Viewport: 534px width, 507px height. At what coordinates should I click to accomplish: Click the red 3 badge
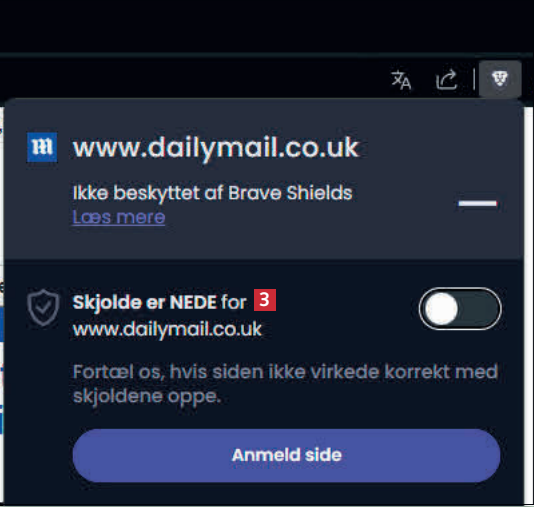265,300
